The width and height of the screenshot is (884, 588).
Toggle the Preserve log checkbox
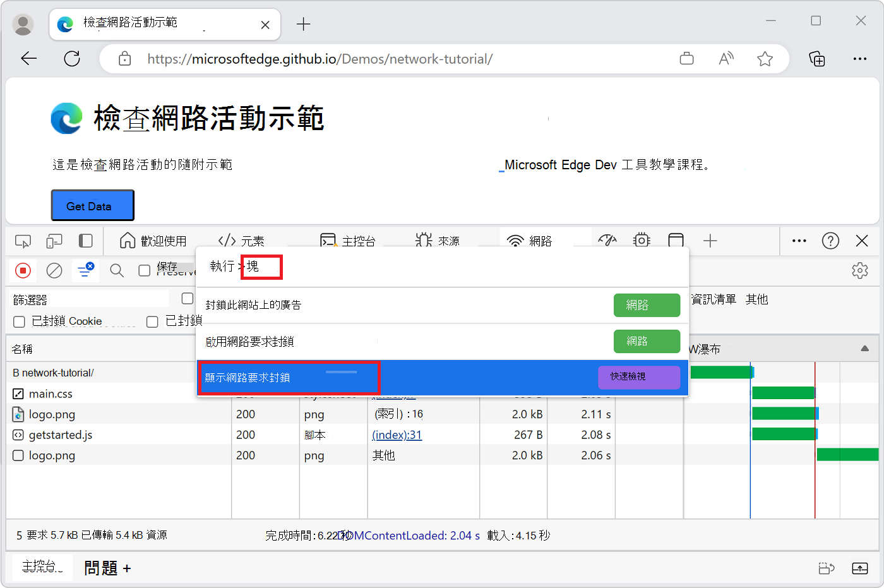coord(144,270)
